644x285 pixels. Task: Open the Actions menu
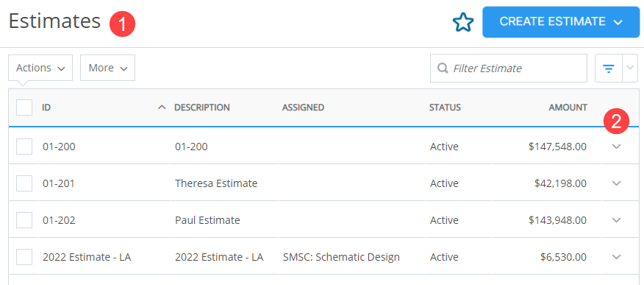pyautogui.click(x=40, y=68)
